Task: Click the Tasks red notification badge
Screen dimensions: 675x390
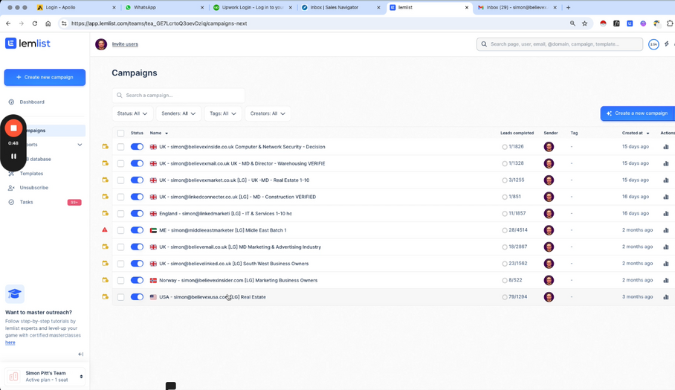Action: click(74, 202)
